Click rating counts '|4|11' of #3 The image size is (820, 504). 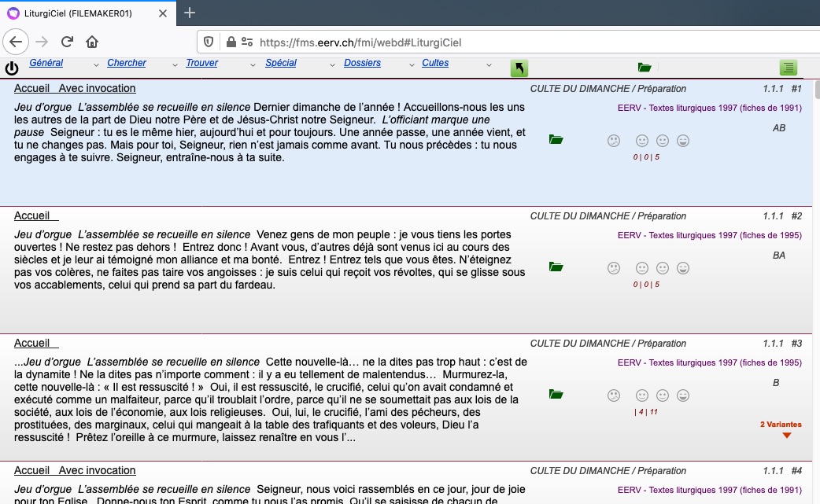(x=646, y=411)
